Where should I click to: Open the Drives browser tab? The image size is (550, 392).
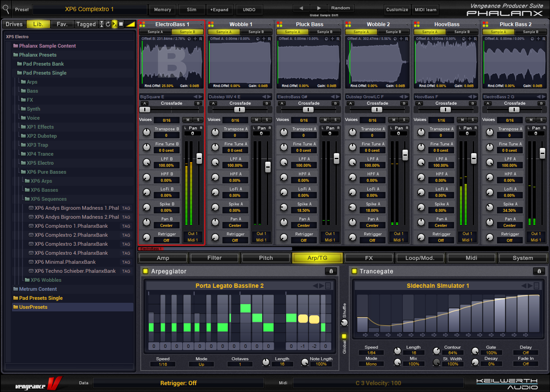[x=14, y=24]
